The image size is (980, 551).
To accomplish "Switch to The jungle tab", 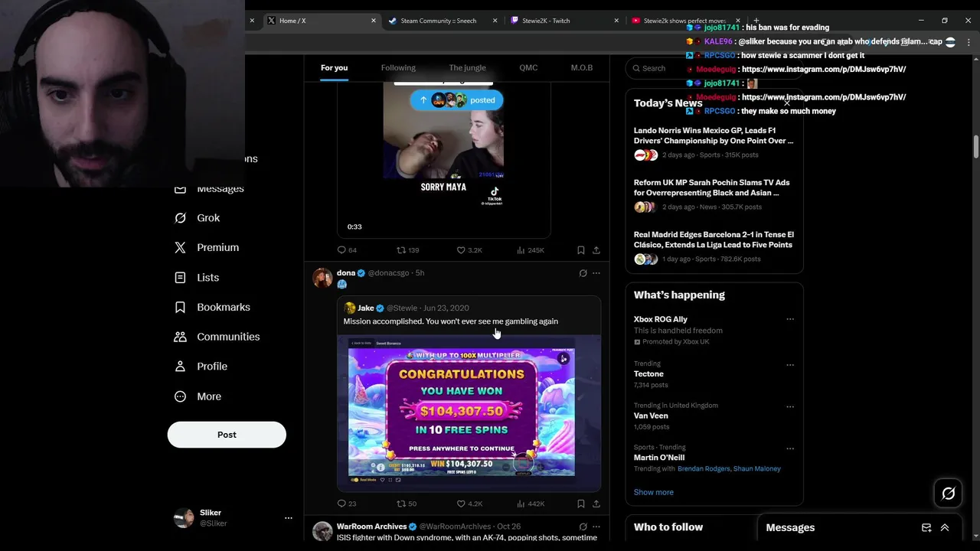I will 467,67.
